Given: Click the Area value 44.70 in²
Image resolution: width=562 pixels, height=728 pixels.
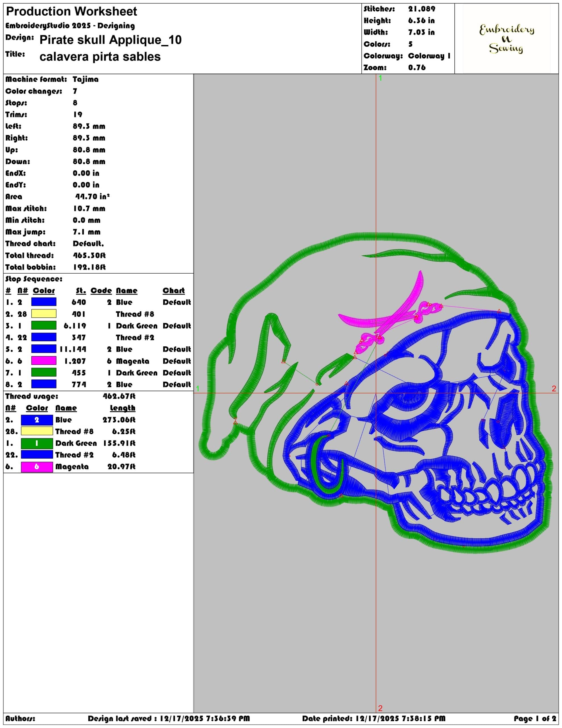Looking at the screenshot, I should click(x=92, y=196).
